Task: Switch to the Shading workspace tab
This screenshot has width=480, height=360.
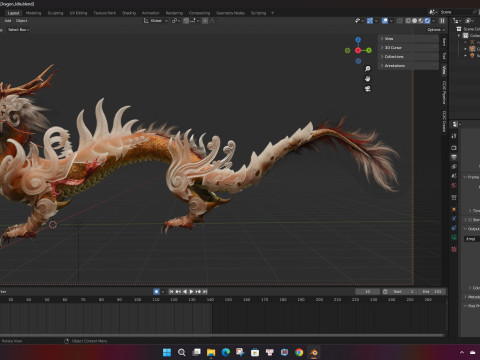Action: point(129,13)
